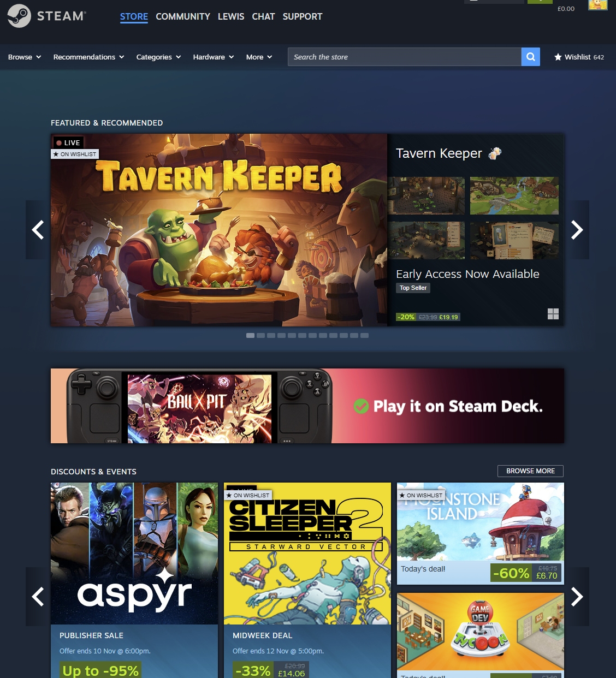616x678 pixels.
Task: Switch to the COMMUNITY tab
Action: (x=183, y=16)
